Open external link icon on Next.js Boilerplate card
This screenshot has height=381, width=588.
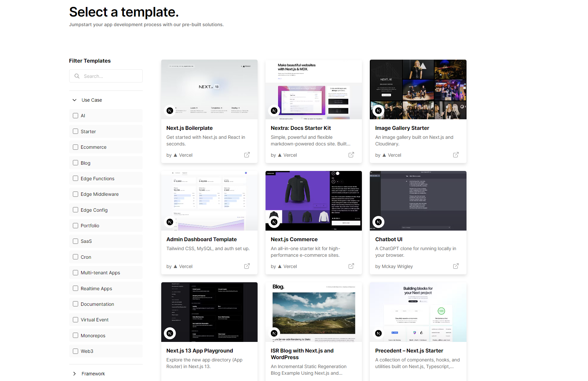[x=247, y=155]
